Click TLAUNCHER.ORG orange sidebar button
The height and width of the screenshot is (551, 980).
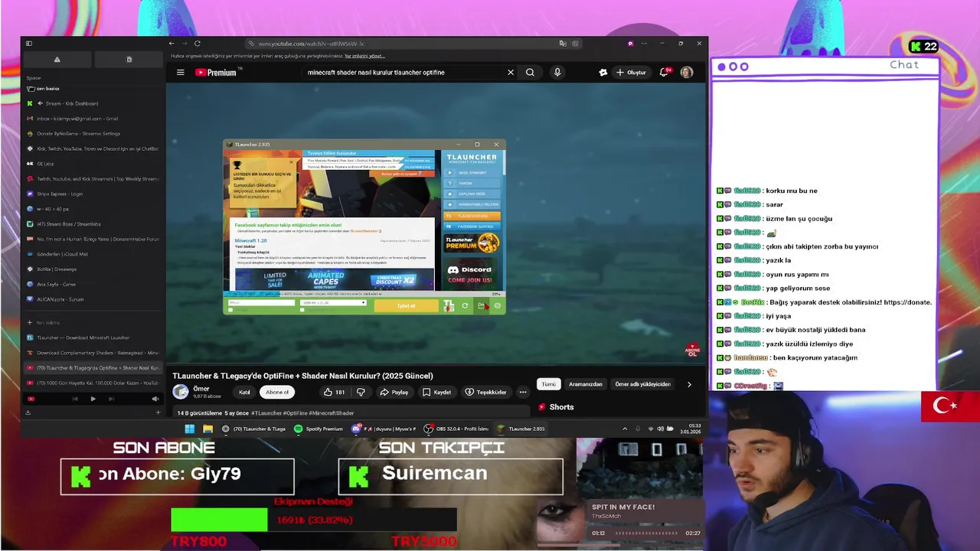472,216
